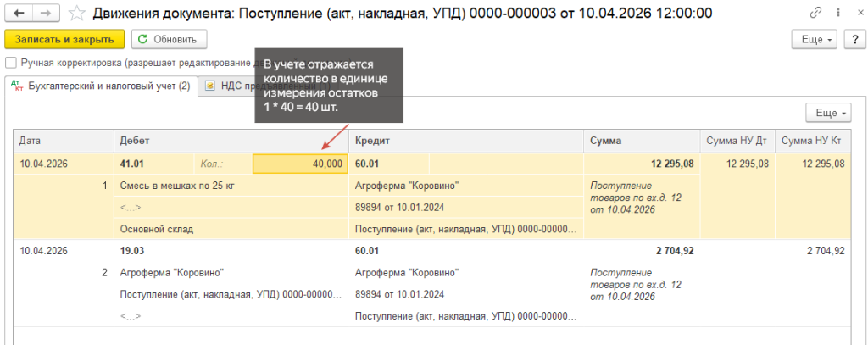Open the table's Еще dropdown menu
Screen dimensions: 868x345
[x=827, y=113]
